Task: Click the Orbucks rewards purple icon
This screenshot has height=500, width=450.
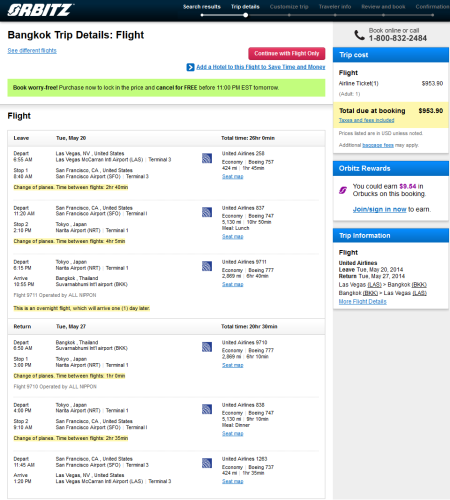Action: point(343,190)
